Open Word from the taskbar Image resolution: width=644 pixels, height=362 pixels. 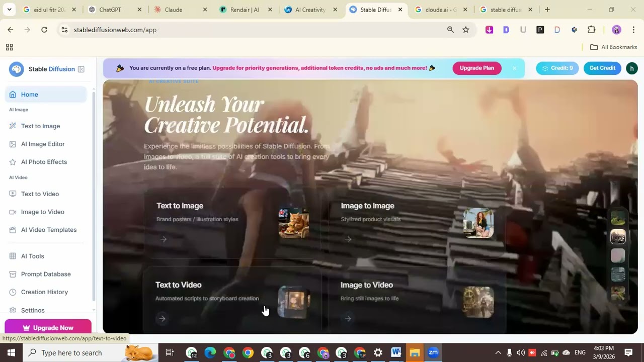click(x=396, y=352)
